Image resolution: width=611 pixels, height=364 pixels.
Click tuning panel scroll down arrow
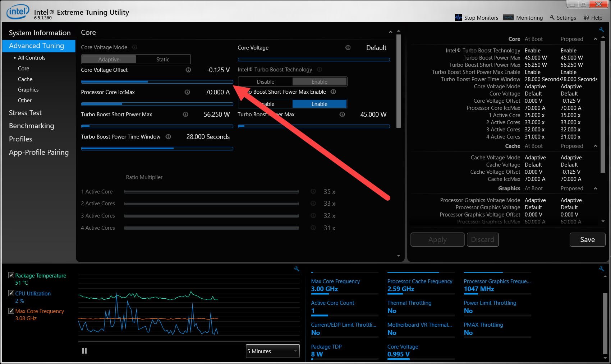click(398, 256)
